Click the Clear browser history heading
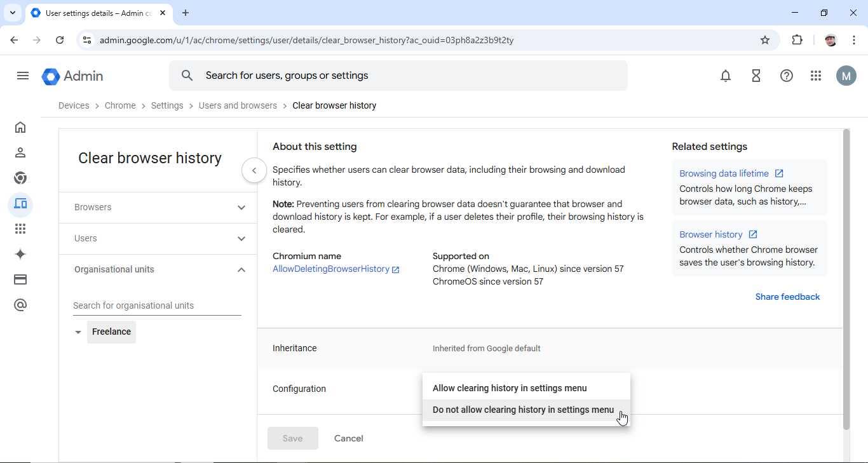The image size is (868, 463). pyautogui.click(x=150, y=158)
